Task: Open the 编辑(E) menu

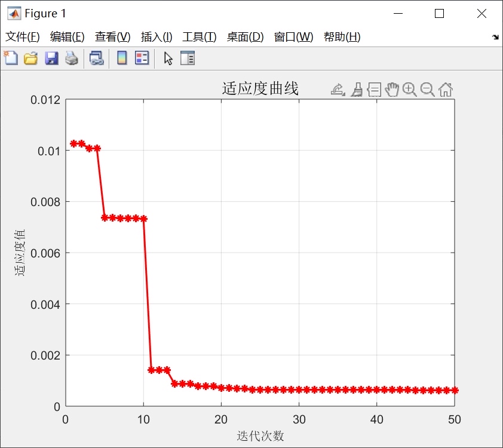Action: tap(68, 37)
